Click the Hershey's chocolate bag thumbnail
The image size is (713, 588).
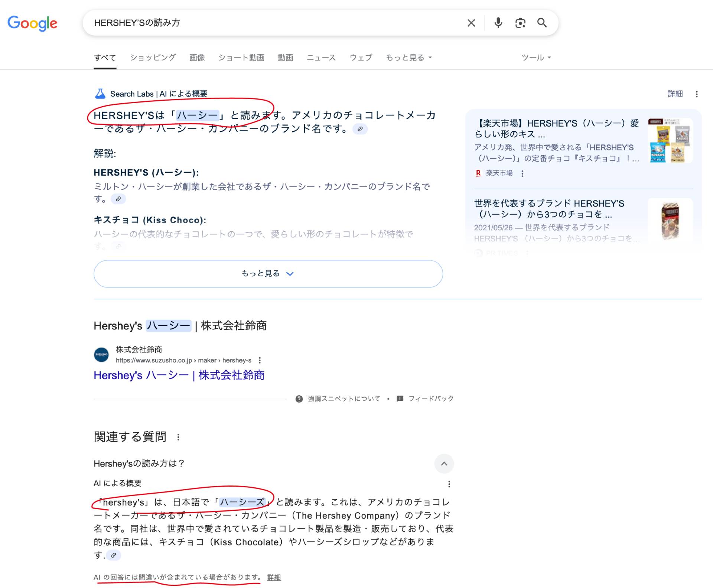click(670, 221)
